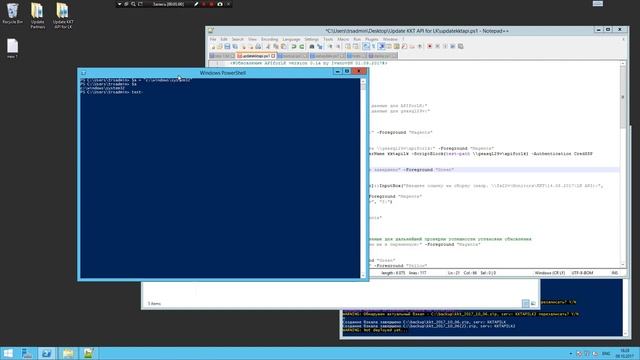The width and height of the screenshot is (640, 360).
Task: Click the INS indicator in Notepad++ status bar
Action: click(615, 273)
